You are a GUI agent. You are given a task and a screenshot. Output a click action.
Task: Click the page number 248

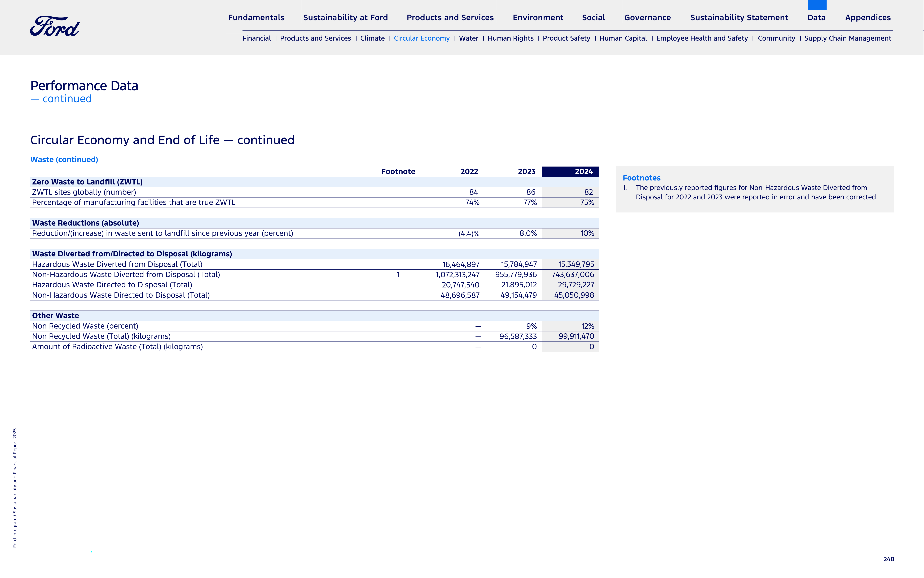coord(888,559)
